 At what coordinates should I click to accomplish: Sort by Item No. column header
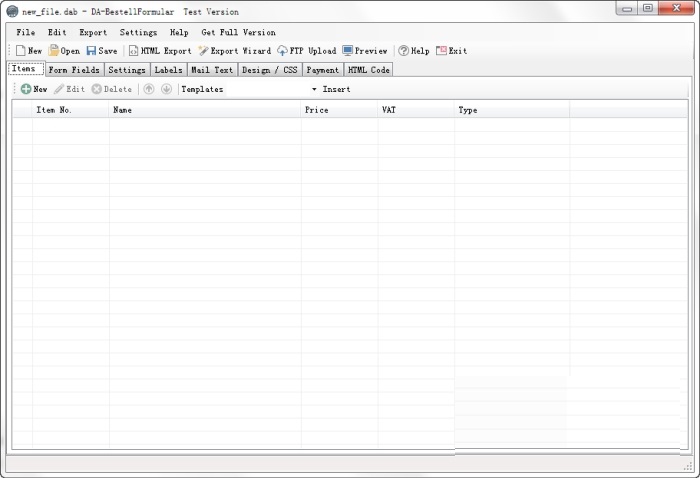pos(71,110)
